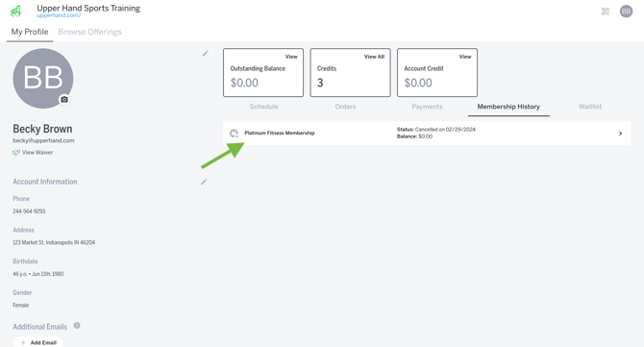Click the membership Balance: $0.00 text
The image size is (644, 347).
click(x=414, y=136)
